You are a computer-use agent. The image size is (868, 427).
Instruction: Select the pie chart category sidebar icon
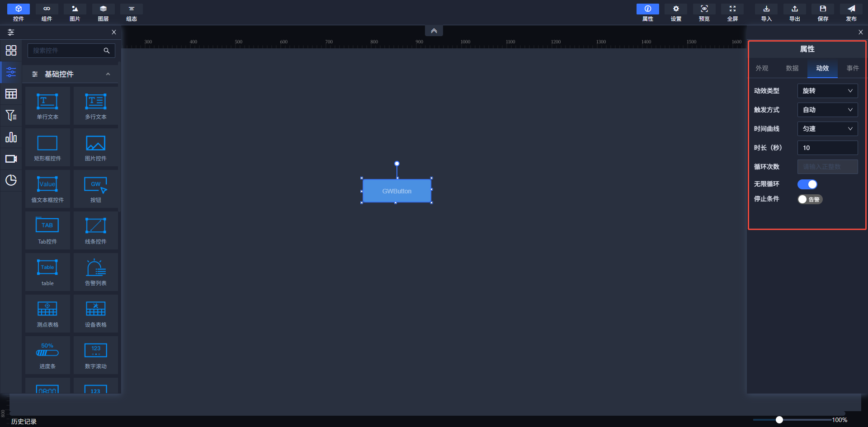(11, 180)
